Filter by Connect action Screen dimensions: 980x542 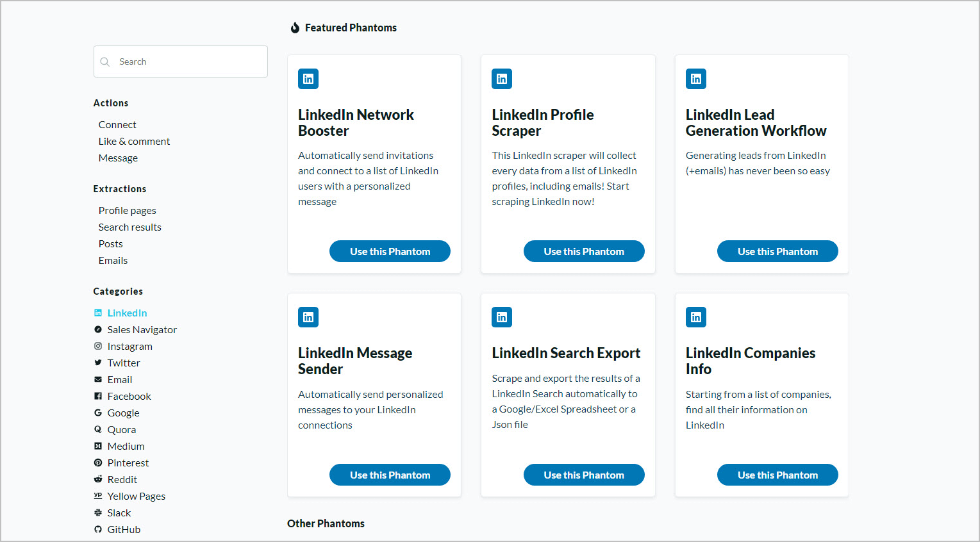(x=117, y=125)
